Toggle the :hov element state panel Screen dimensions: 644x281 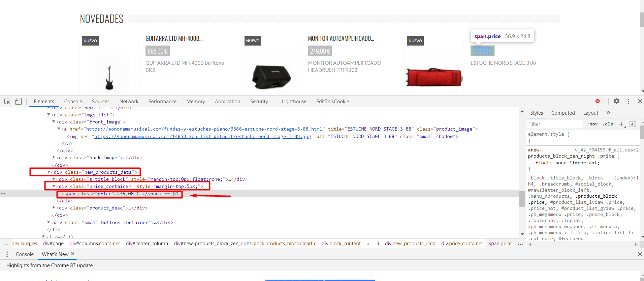pos(592,124)
